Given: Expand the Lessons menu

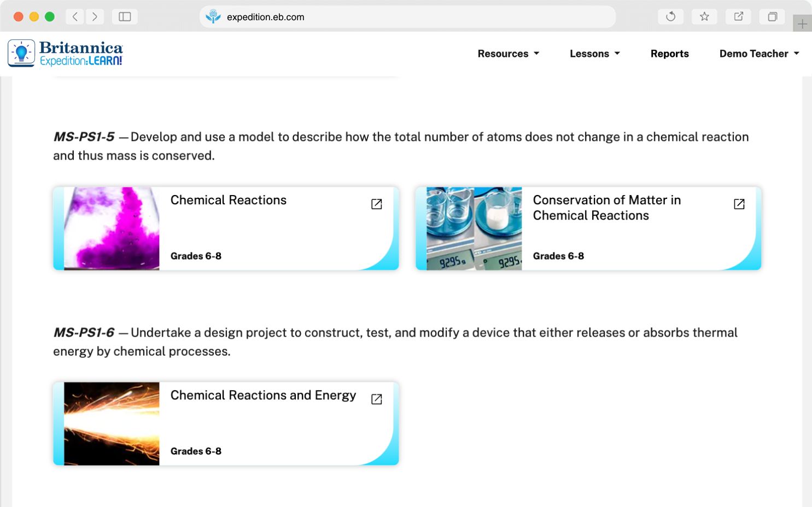Looking at the screenshot, I should click(594, 54).
